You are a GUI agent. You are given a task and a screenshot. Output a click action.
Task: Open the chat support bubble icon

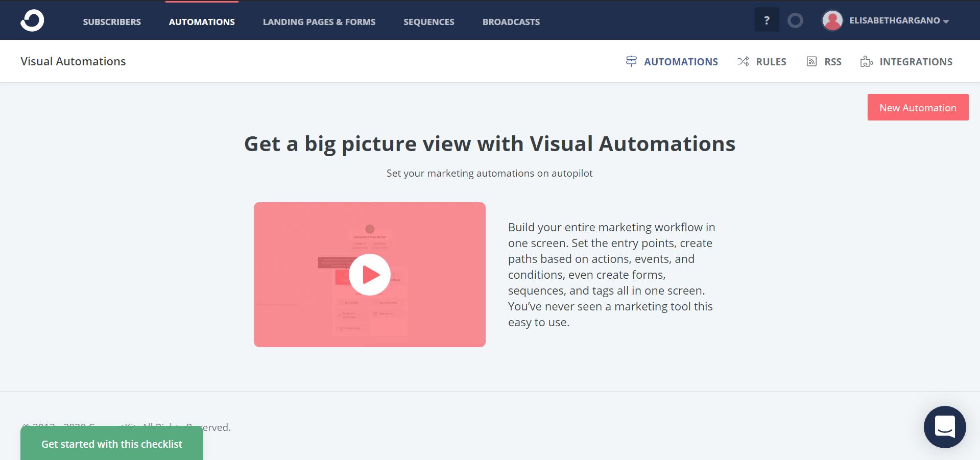945,427
